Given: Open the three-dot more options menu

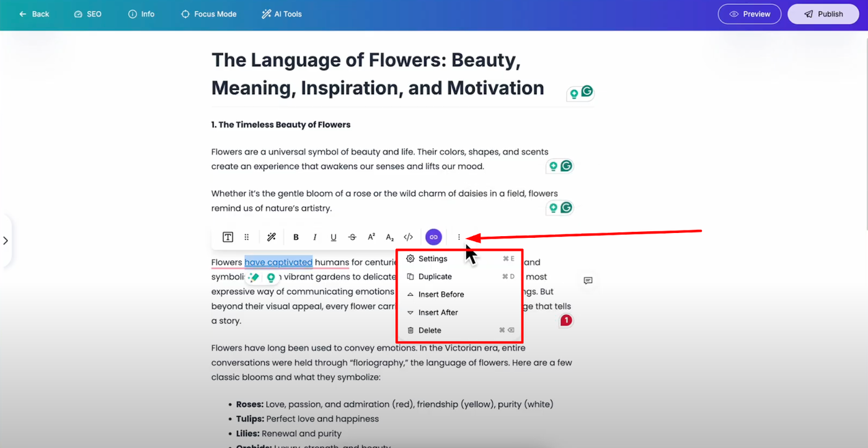Looking at the screenshot, I should (459, 237).
